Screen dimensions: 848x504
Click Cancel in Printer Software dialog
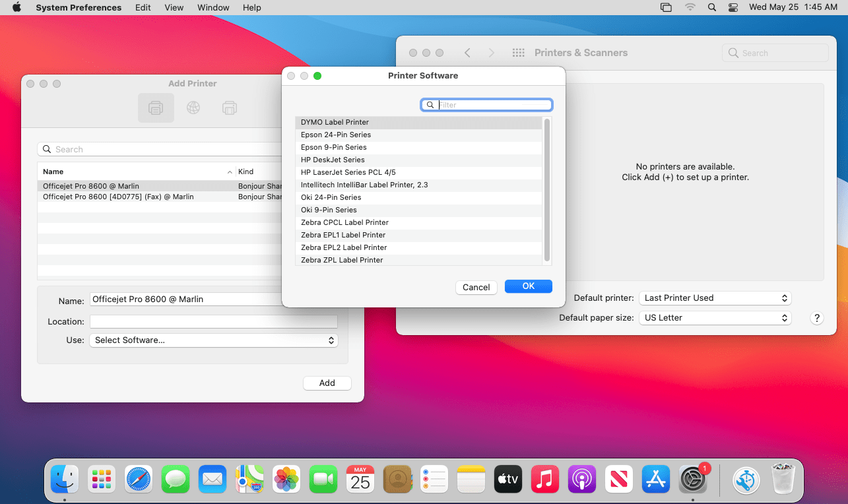click(x=476, y=287)
